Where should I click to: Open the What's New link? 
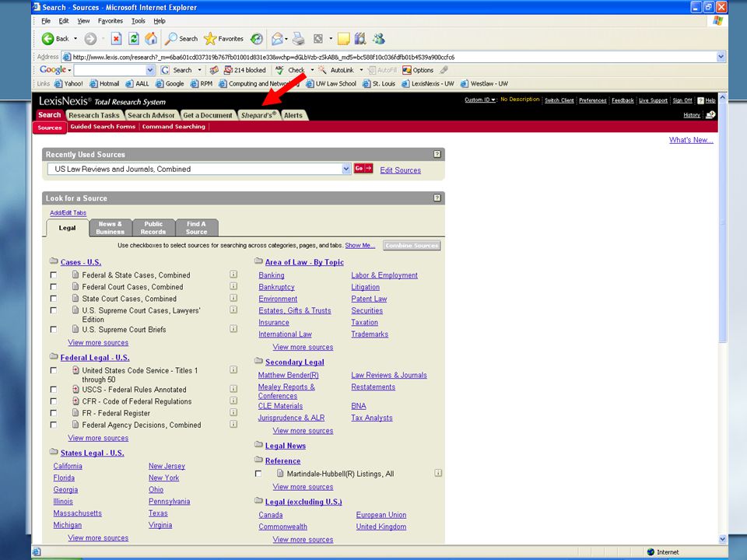point(691,140)
